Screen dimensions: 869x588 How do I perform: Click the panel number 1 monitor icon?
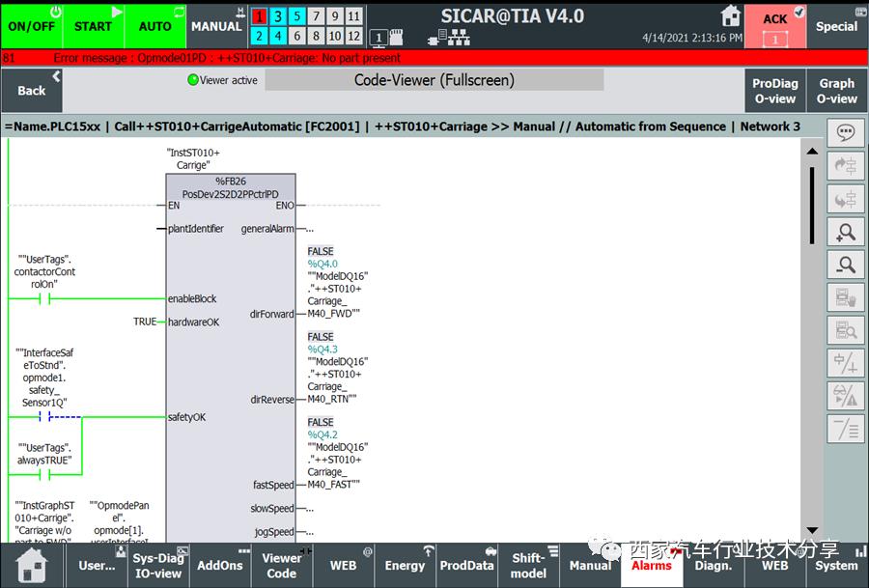tap(379, 38)
